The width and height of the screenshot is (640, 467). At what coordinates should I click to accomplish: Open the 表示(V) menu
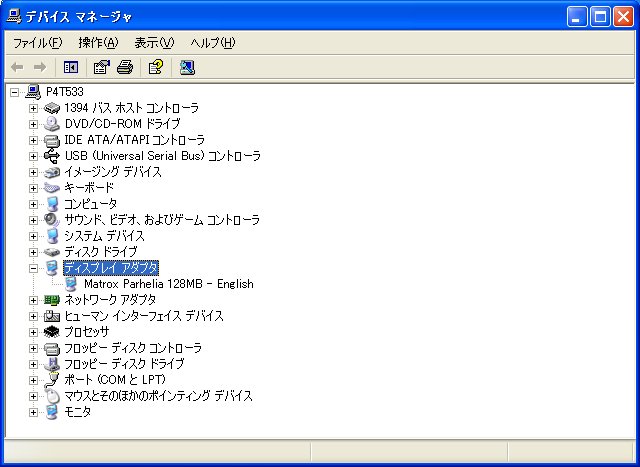pyautogui.click(x=154, y=43)
